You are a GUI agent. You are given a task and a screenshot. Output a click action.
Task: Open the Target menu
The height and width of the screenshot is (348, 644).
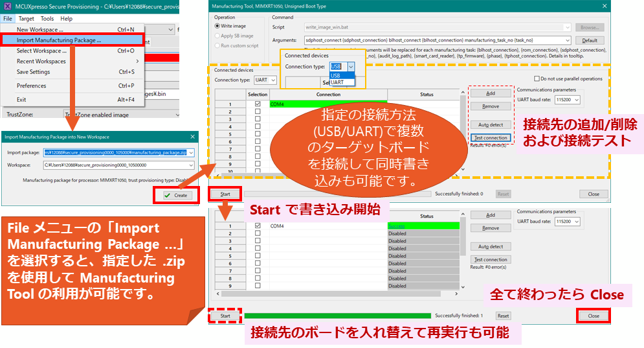point(27,19)
